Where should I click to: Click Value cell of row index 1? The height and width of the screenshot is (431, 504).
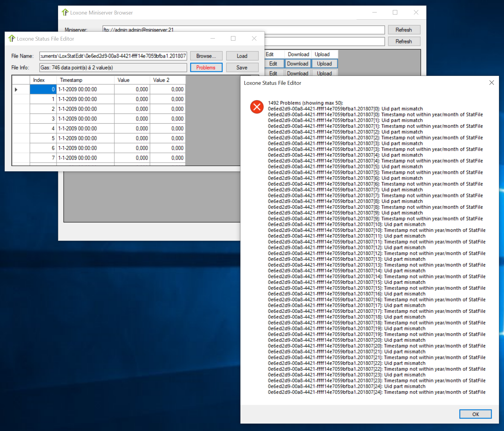pos(132,99)
